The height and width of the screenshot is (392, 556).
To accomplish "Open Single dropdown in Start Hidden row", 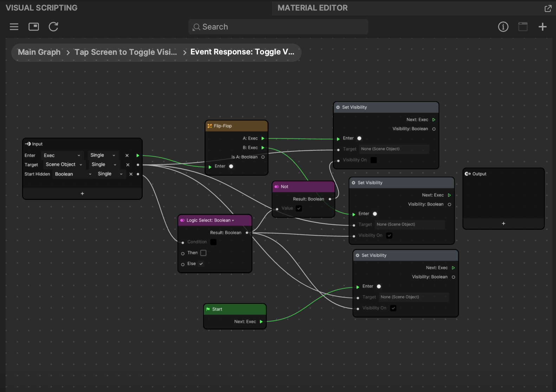I will click(110, 174).
